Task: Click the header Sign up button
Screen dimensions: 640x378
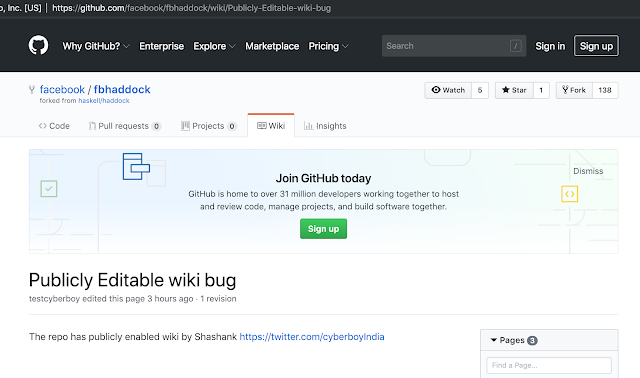Action: pyautogui.click(x=596, y=46)
